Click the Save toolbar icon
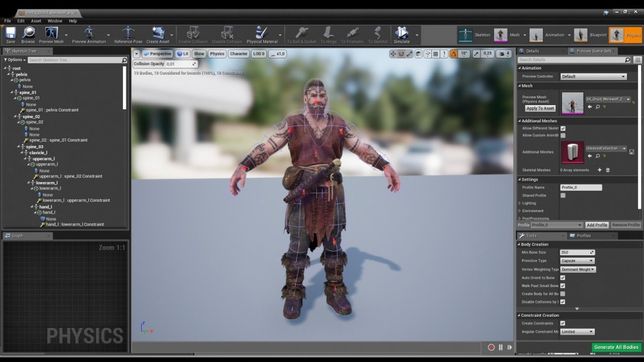 [x=11, y=33]
